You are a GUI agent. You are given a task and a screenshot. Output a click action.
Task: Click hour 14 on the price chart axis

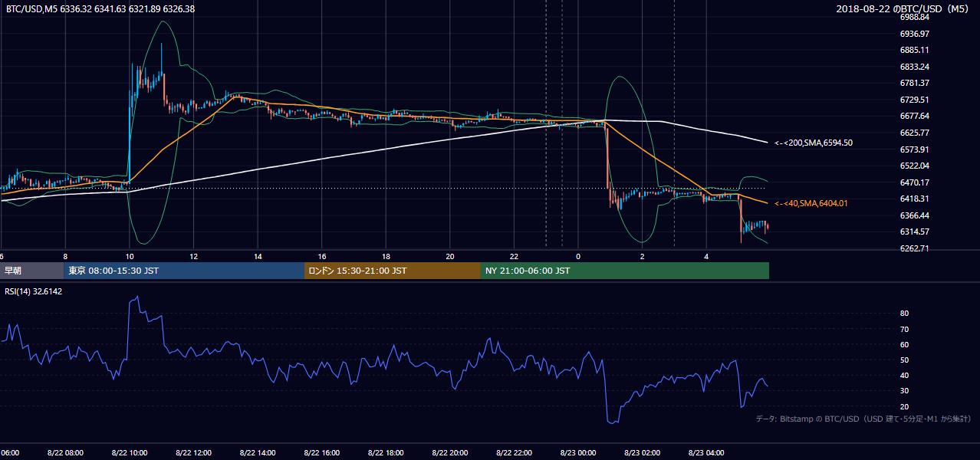[x=258, y=257]
